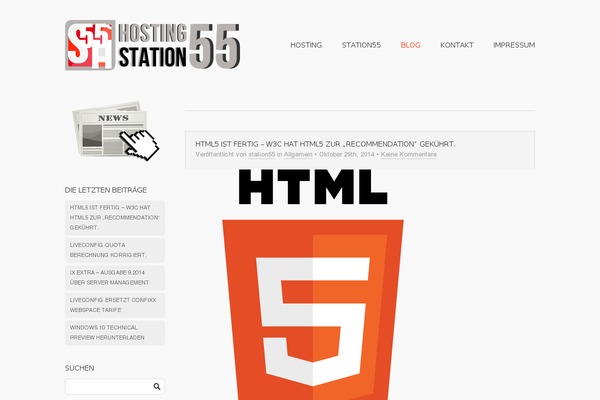Open Liveconfig ersetzt Confixx Webspace Tarife post
Image resolution: width=600 pixels, height=400 pixels.
click(x=115, y=305)
